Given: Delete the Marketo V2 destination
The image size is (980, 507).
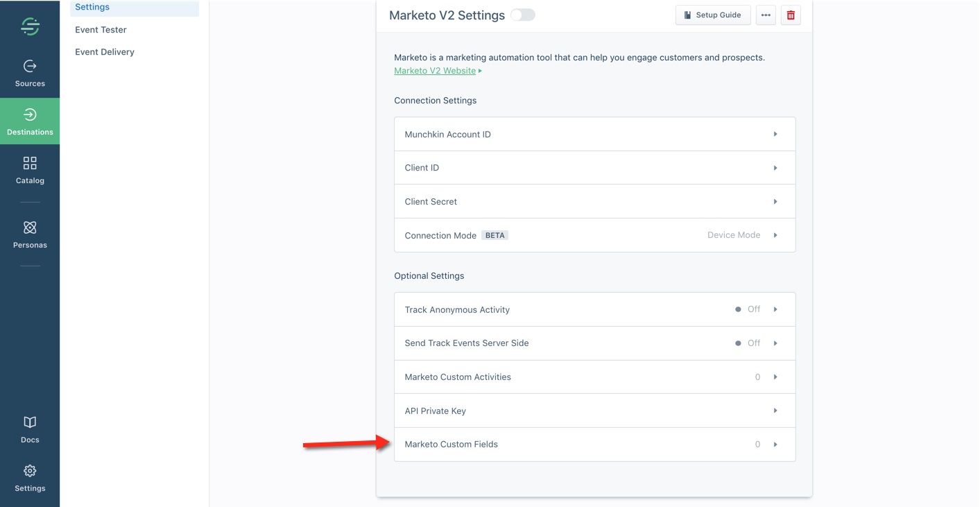Looking at the screenshot, I should pyautogui.click(x=791, y=15).
